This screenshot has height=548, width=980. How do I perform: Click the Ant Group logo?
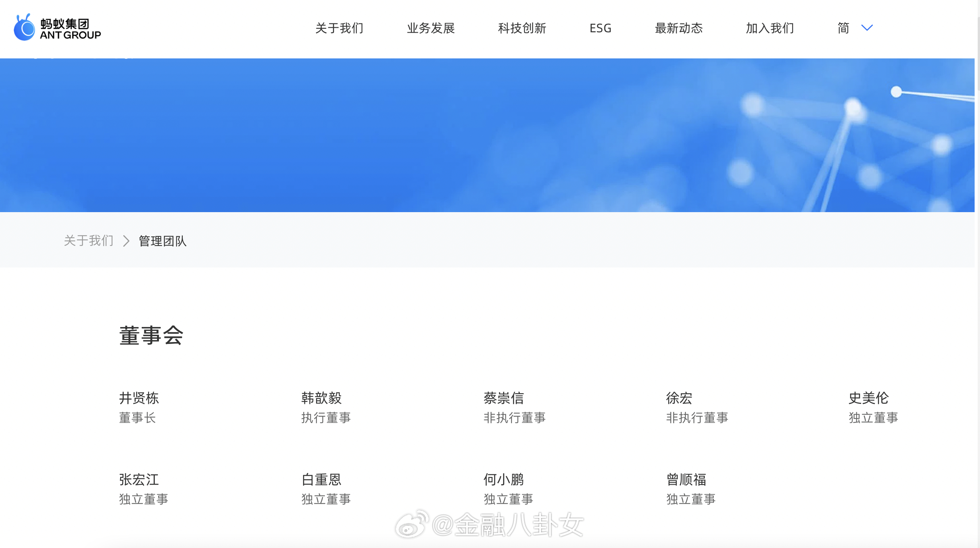point(57,27)
